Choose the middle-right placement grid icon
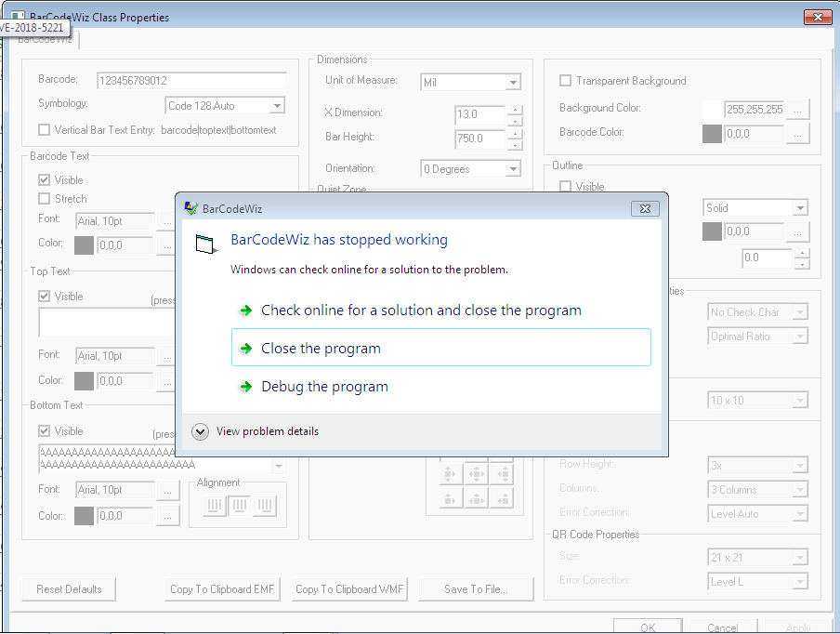This screenshot has width=840, height=634. tap(503, 474)
